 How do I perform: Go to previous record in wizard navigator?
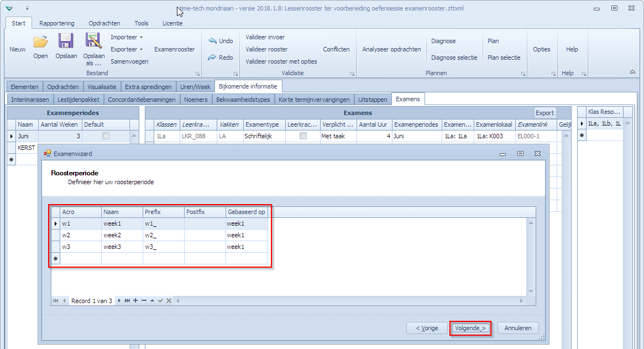pyautogui.click(x=64, y=300)
